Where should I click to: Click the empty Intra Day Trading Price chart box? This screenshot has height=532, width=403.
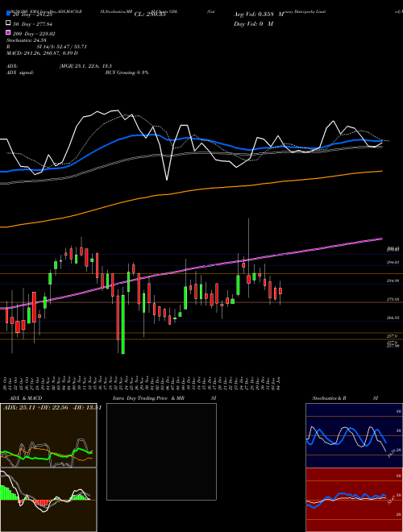(x=161, y=451)
